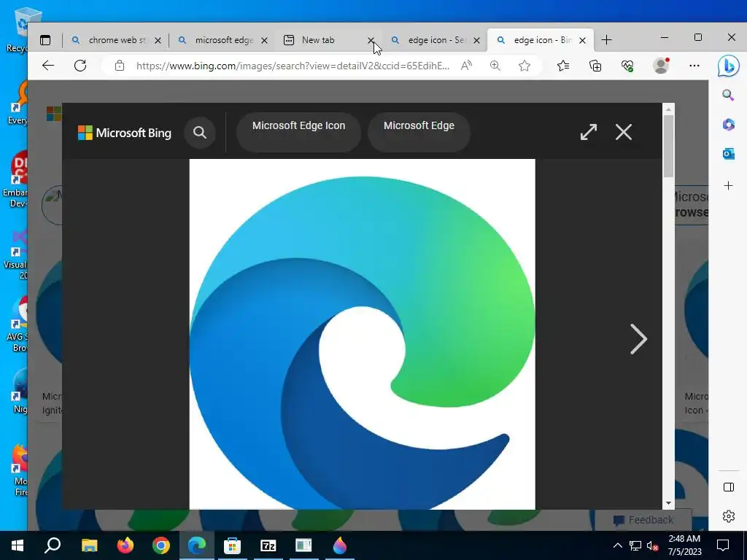
Task: Open 7-Zip from taskbar
Action: (x=268, y=545)
